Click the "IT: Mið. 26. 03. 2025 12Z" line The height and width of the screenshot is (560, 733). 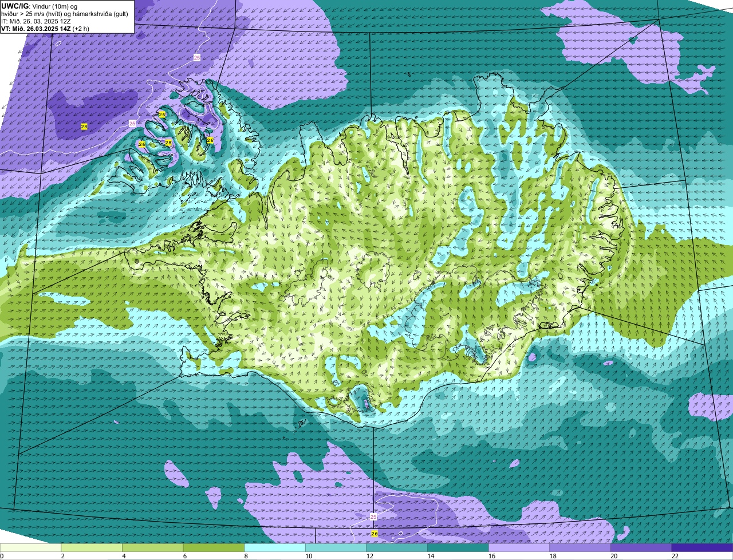[x=36, y=21]
